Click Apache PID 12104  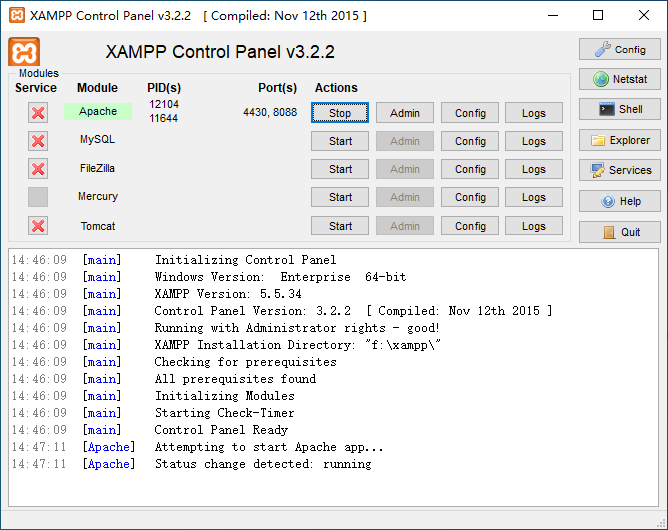164,104
